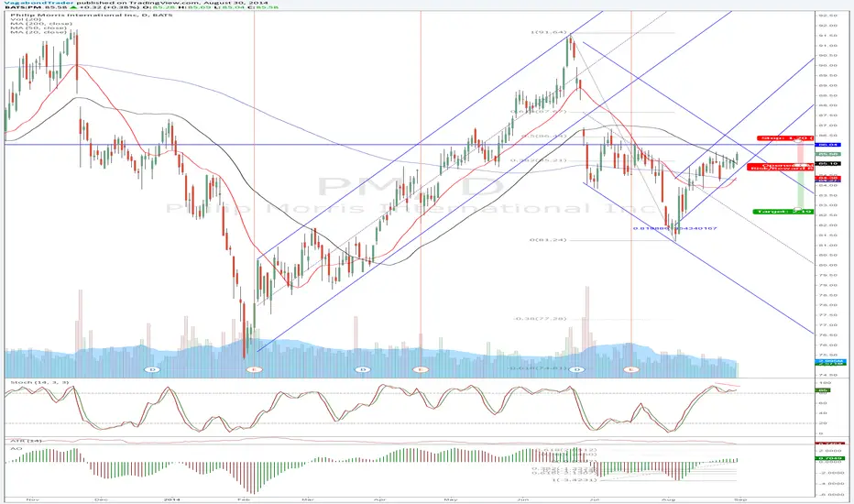Select the MA (20, close) legend entry
The height and width of the screenshot is (504, 854).
click(x=38, y=32)
